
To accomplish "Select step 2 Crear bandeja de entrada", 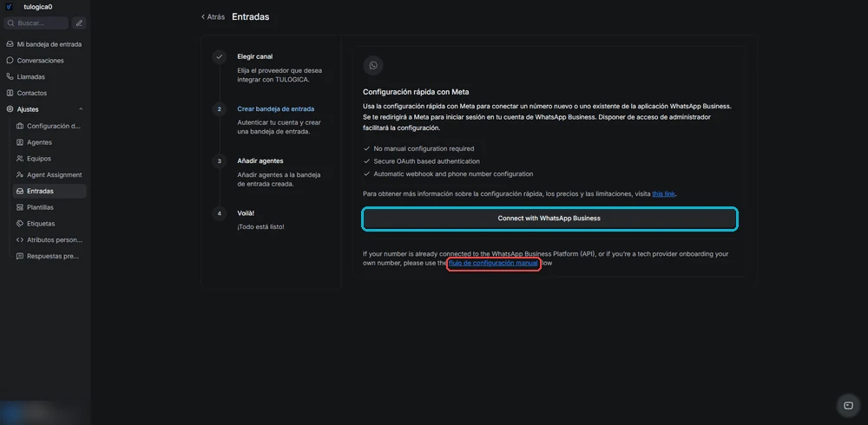I will pyautogui.click(x=276, y=109).
